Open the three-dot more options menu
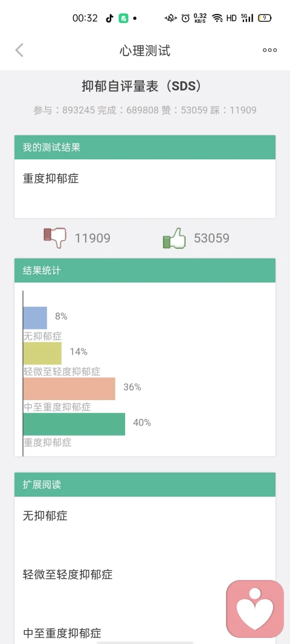Viewport: 290px width, 644px height. pos(270,50)
